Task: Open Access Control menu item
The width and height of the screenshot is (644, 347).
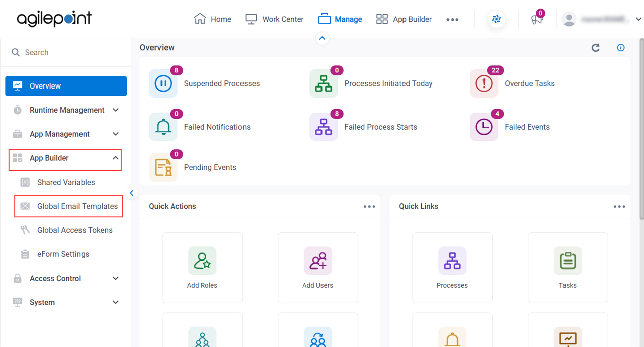Action: point(66,278)
